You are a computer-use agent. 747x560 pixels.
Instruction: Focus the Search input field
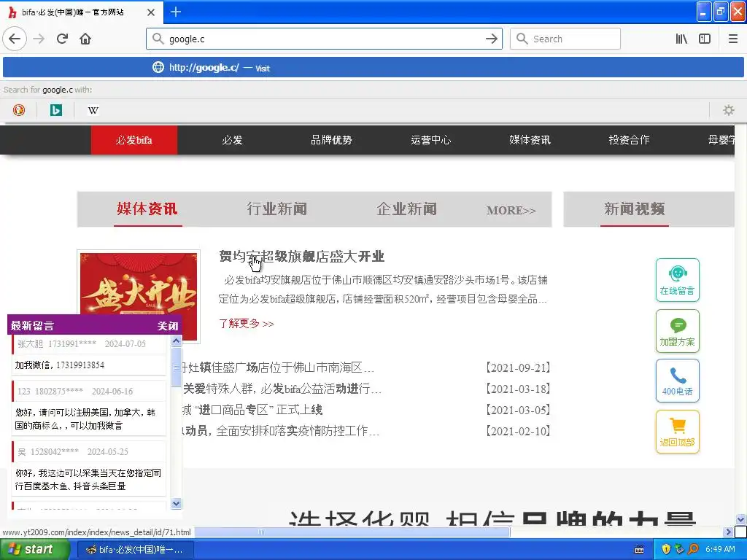point(565,39)
